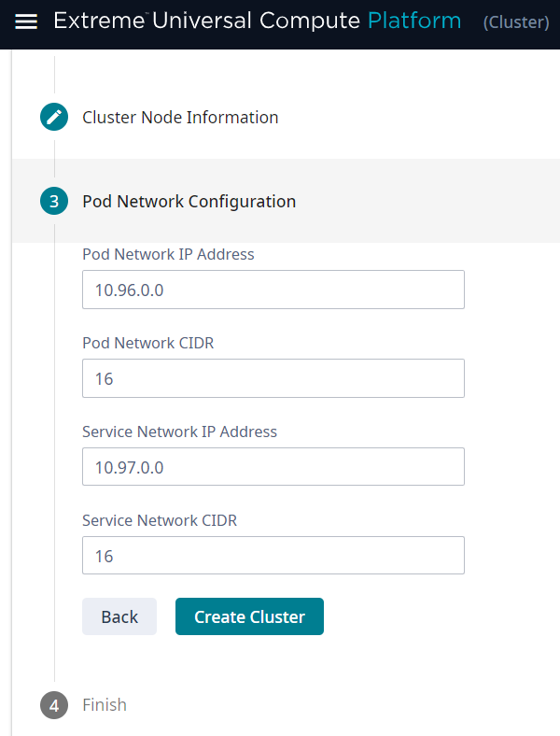Click the step 4 number circle

(x=54, y=705)
